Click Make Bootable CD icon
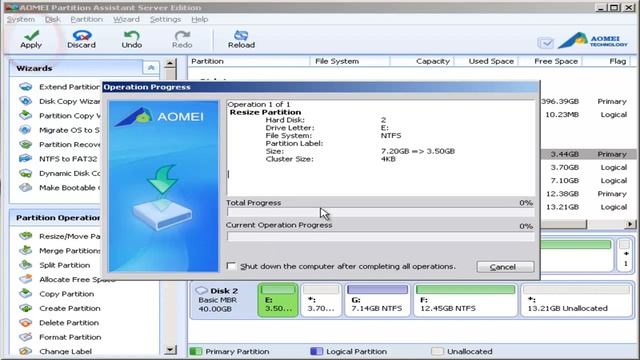Image resolution: width=640 pixels, height=360 pixels. click(25, 187)
